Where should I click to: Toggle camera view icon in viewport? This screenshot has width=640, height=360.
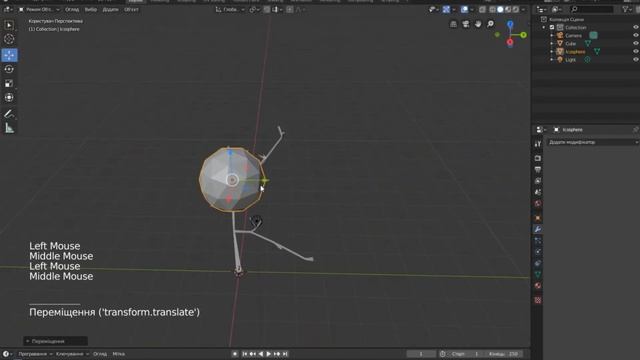466,24
